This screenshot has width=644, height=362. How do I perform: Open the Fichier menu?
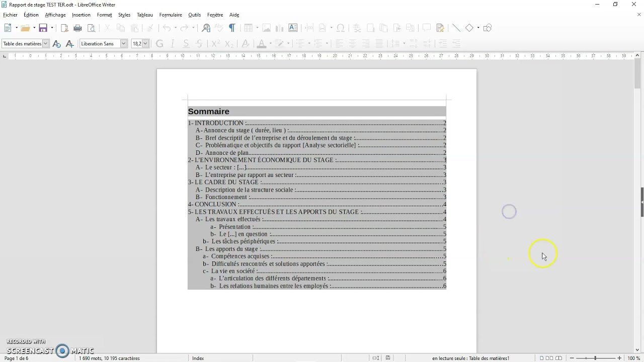tap(10, 15)
